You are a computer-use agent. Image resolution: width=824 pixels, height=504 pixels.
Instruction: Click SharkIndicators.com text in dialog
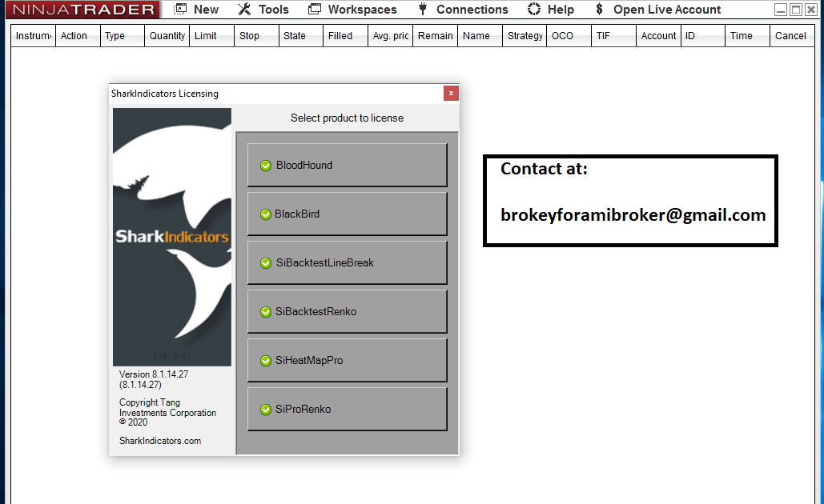coord(160,441)
